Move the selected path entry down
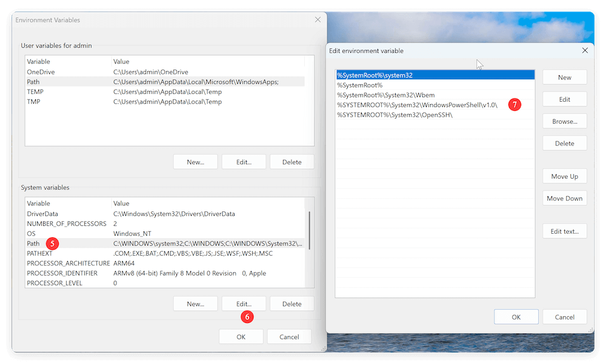The image size is (606, 364). [x=564, y=197]
